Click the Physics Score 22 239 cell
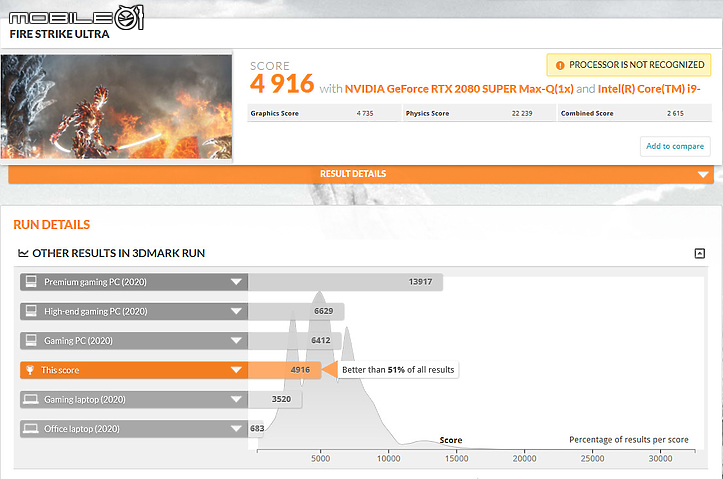Viewport: 723px width, 479px height. [480, 113]
